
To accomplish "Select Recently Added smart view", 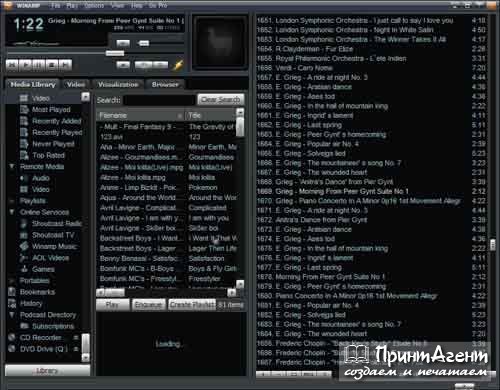I will click(56, 121).
